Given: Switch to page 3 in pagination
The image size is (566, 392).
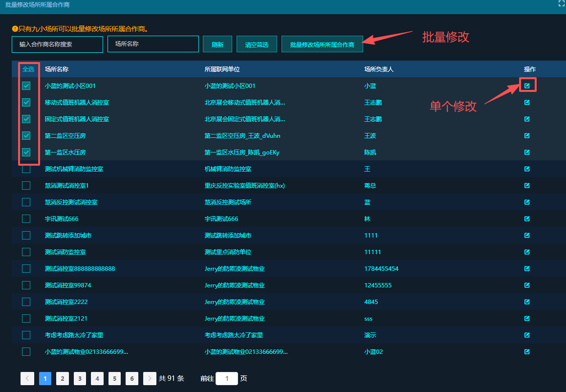Looking at the screenshot, I should pos(80,378).
